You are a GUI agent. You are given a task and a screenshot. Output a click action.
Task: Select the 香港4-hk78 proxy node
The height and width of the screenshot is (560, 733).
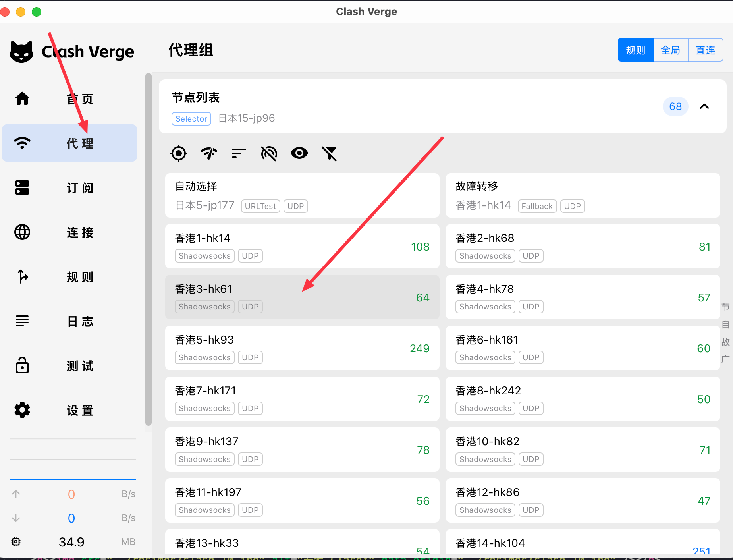click(583, 297)
